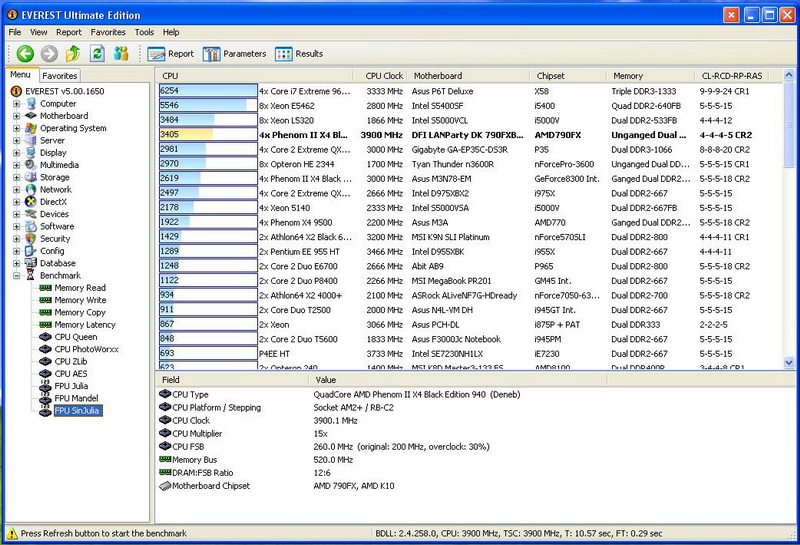Select the DirectX tree icon
Image resolution: width=800 pixels, height=545 pixels.
(x=31, y=202)
